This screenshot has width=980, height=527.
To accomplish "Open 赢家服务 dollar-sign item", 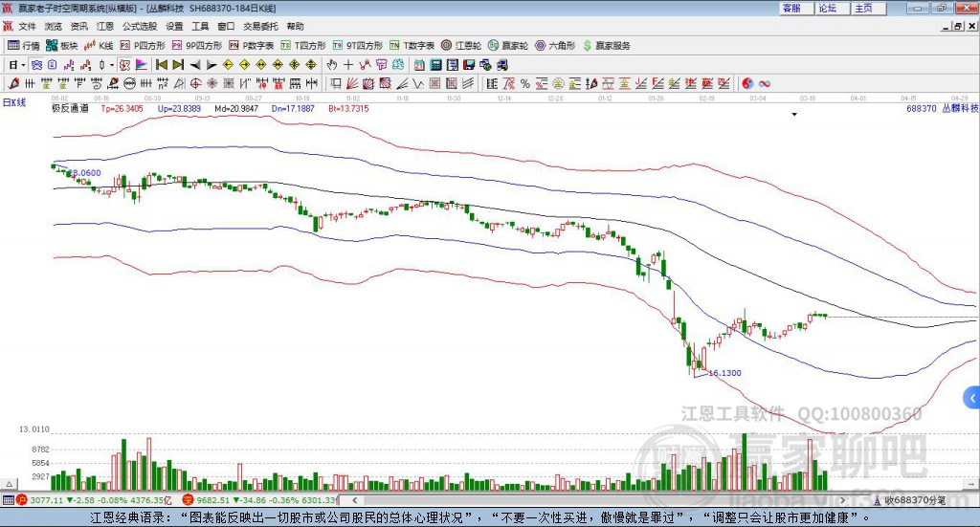I will pos(606,46).
